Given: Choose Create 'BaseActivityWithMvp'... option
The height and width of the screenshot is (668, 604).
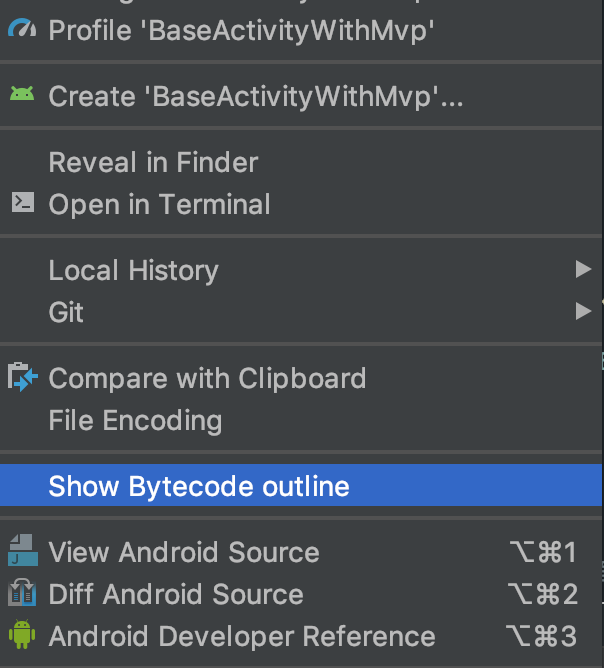Looking at the screenshot, I should pos(256,96).
